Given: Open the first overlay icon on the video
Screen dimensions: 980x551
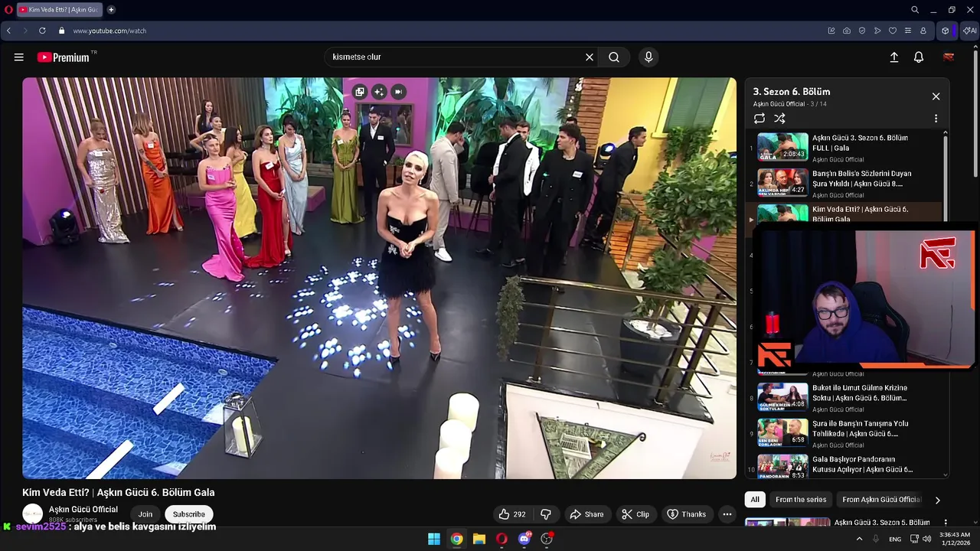Looking at the screenshot, I should (x=359, y=92).
